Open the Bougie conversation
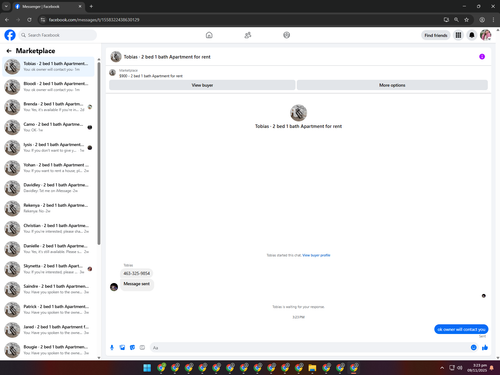Image resolution: width=500 pixels, height=375 pixels. tap(49, 350)
